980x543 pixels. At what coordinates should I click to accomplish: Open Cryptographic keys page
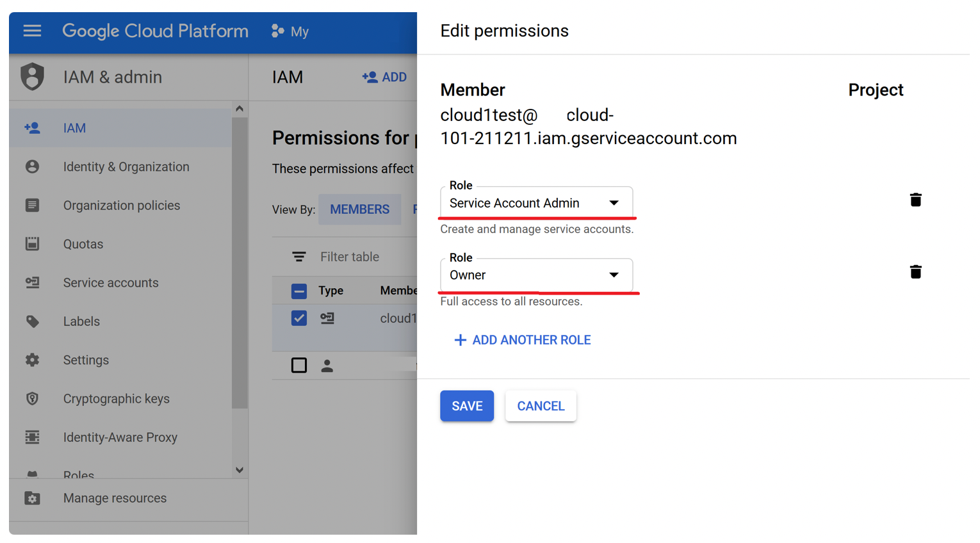(x=120, y=398)
